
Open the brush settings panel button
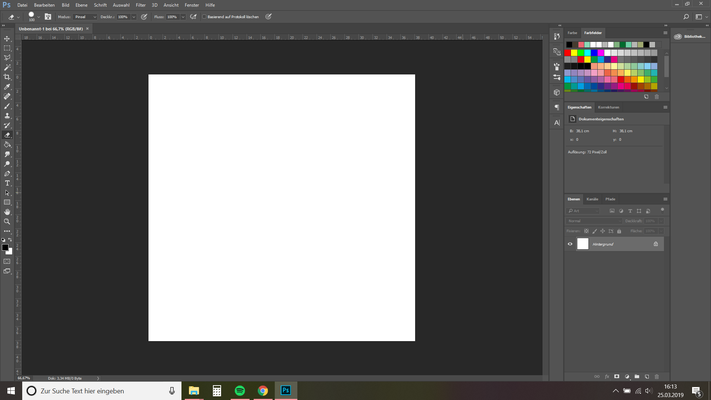click(x=48, y=17)
